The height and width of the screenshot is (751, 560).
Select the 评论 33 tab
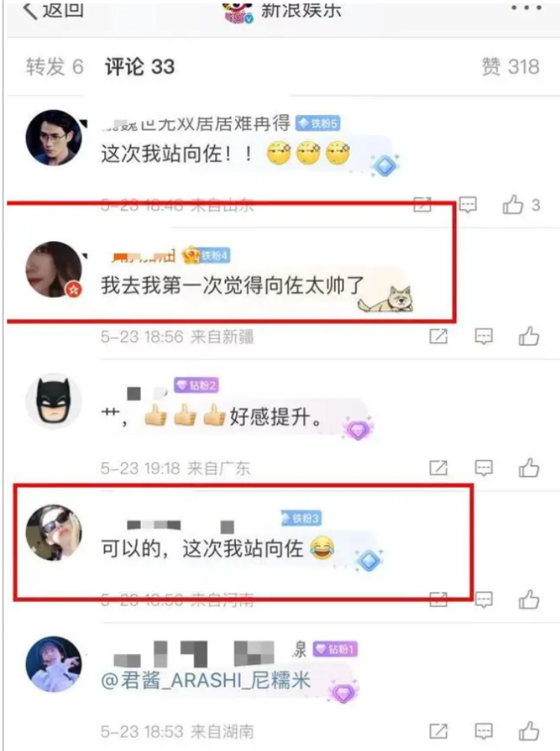140,66
